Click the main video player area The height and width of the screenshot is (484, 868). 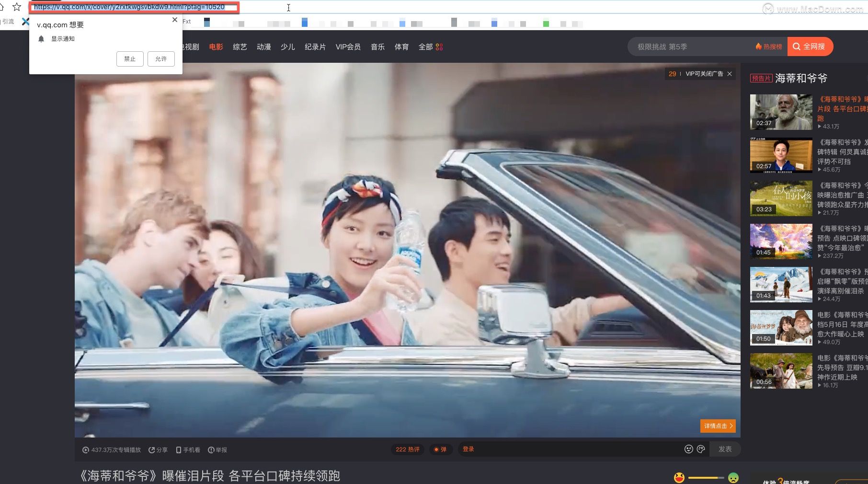tap(408, 250)
